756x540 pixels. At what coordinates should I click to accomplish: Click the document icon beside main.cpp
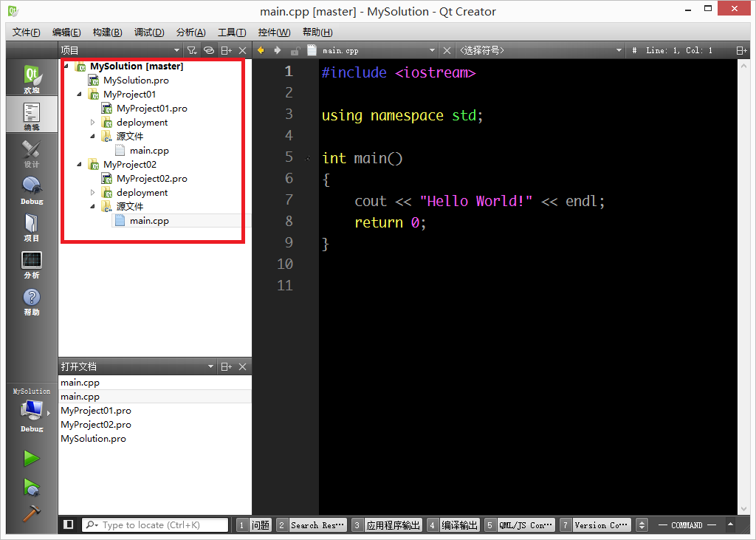click(x=312, y=50)
